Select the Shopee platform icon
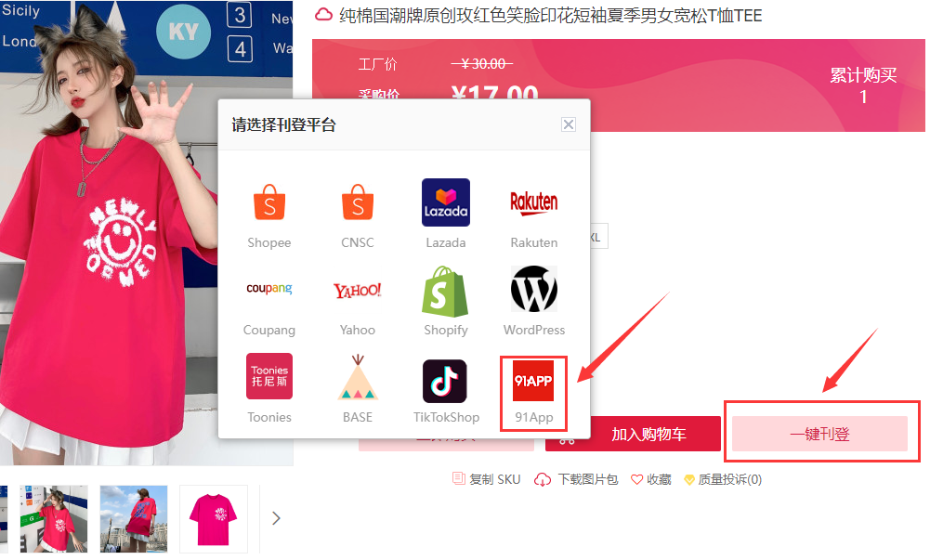This screenshot has width=930, height=560. [x=269, y=202]
